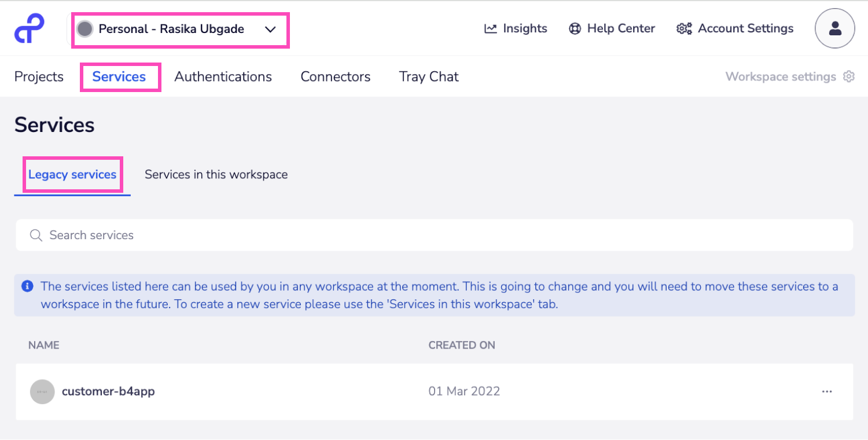
Task: Click the Workspace settings gear icon
Action: 849,76
